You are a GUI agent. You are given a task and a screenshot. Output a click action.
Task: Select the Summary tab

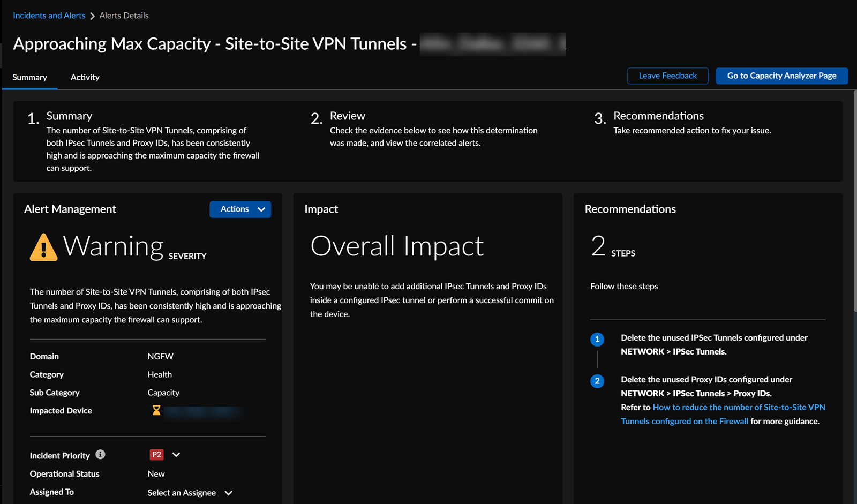pyautogui.click(x=29, y=77)
